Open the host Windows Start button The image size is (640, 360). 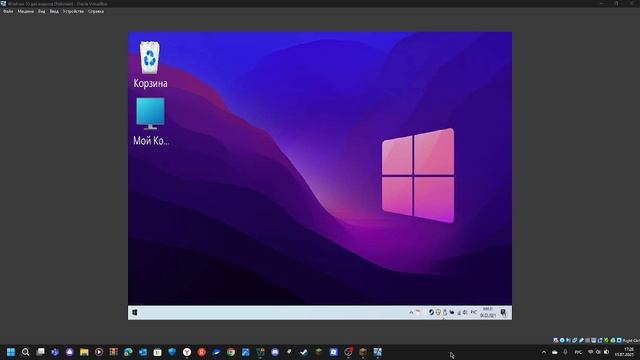[11, 352]
